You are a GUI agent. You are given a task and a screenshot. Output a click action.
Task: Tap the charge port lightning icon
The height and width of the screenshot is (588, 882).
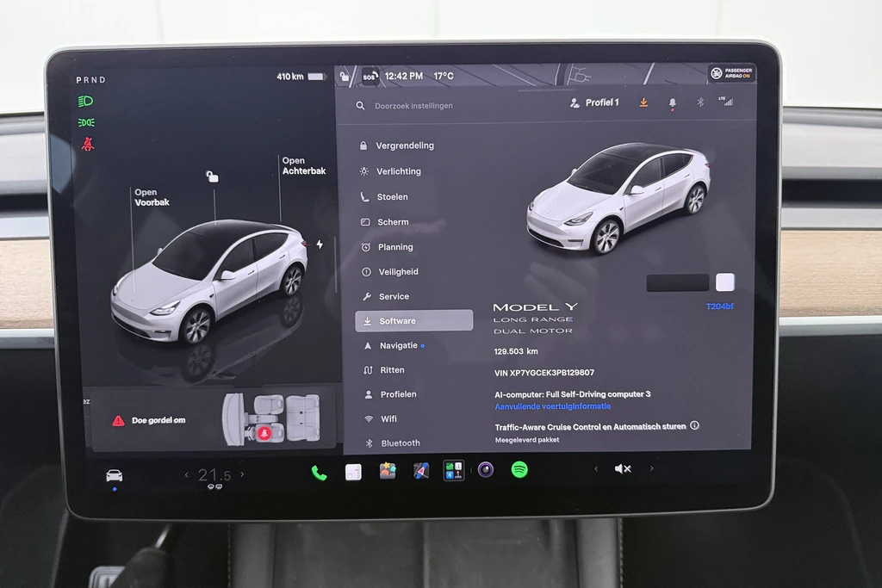point(320,244)
